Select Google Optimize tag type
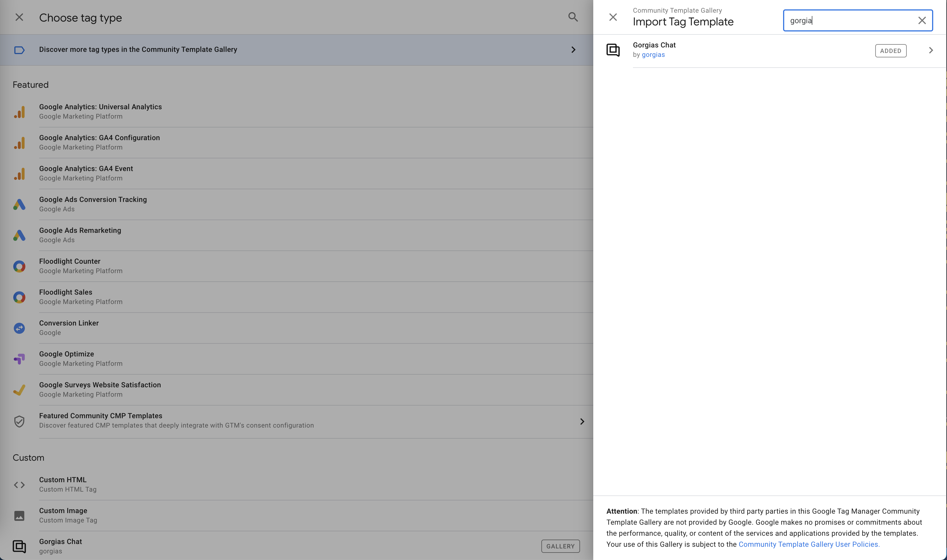The image size is (947, 560). [66, 354]
